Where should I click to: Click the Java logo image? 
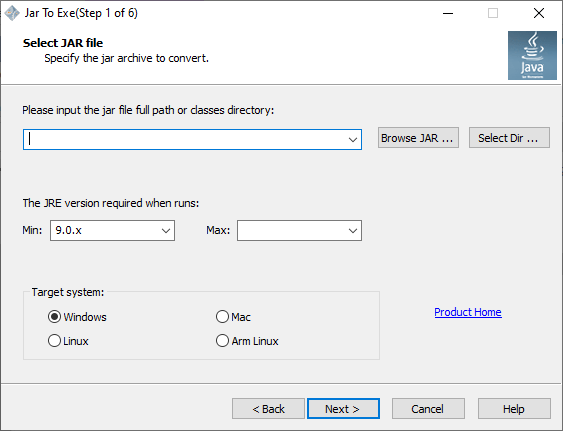(532, 55)
